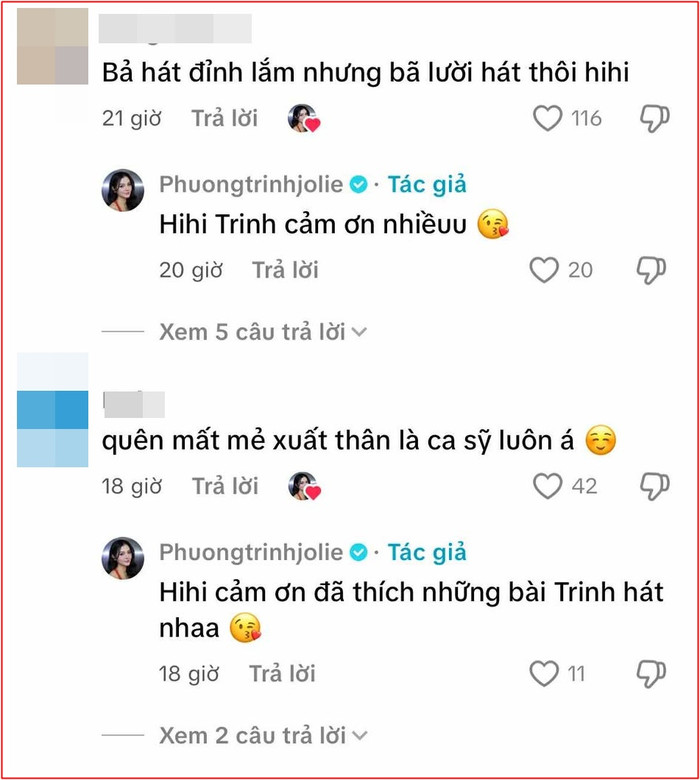
Task: Open Phuongtrinhjolie username in second reply
Action: [x=251, y=552]
